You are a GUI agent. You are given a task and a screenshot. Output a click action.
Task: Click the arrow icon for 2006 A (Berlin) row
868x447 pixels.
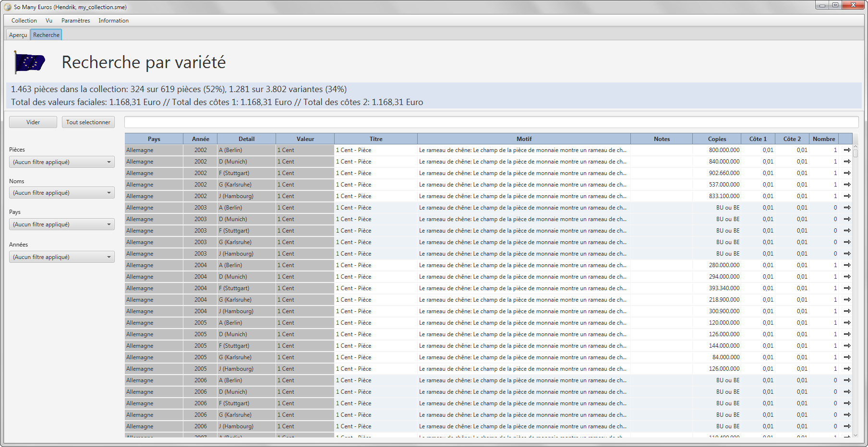click(x=847, y=380)
